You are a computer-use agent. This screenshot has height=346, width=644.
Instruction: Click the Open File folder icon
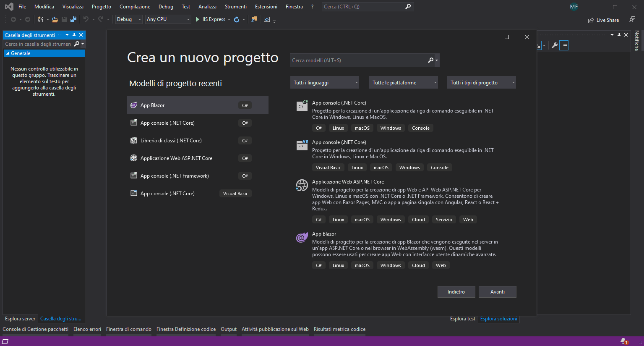[x=55, y=19]
